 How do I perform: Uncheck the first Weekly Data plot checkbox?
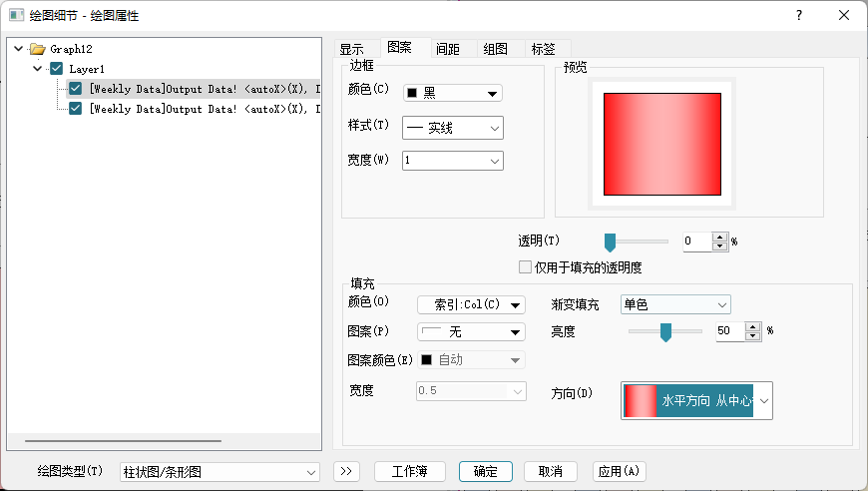(x=76, y=89)
